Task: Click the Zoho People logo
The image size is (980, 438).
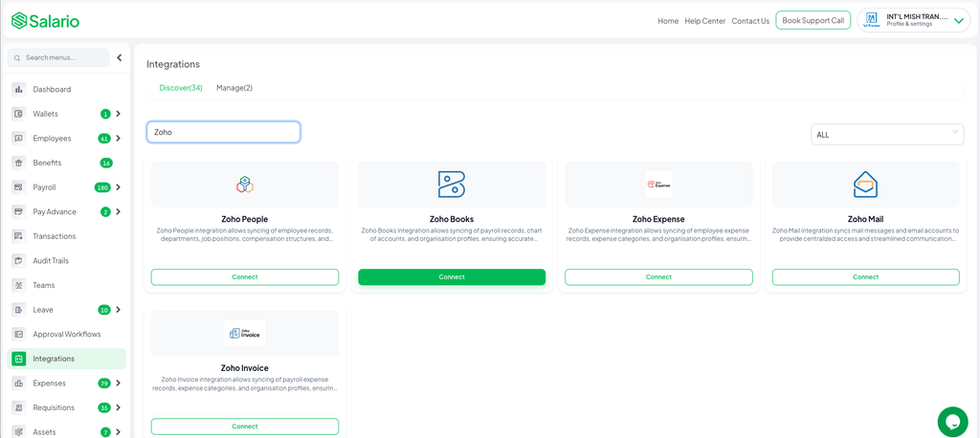Action: tap(245, 185)
